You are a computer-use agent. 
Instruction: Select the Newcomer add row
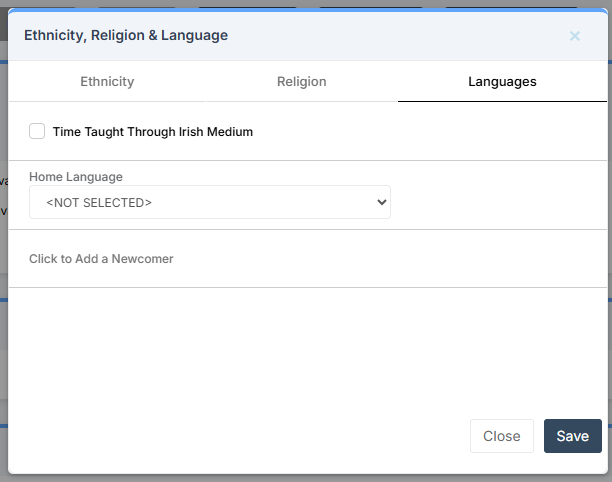click(x=308, y=259)
